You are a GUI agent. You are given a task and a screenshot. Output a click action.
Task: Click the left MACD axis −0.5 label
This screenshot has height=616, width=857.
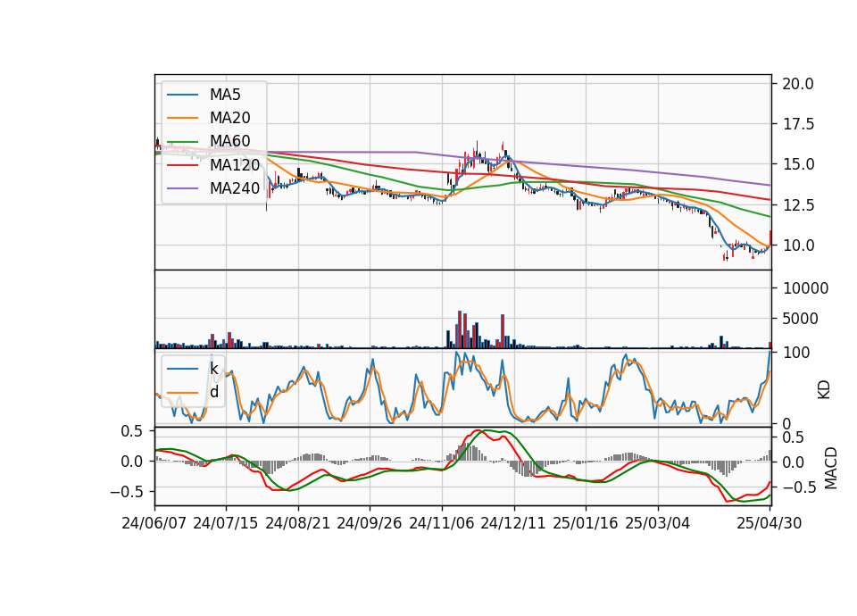[126, 492]
